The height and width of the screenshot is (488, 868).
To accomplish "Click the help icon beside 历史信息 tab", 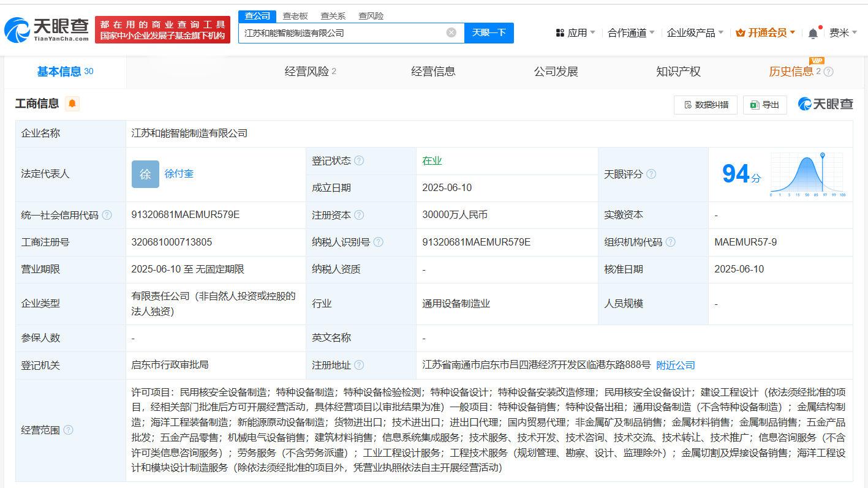I will (829, 72).
